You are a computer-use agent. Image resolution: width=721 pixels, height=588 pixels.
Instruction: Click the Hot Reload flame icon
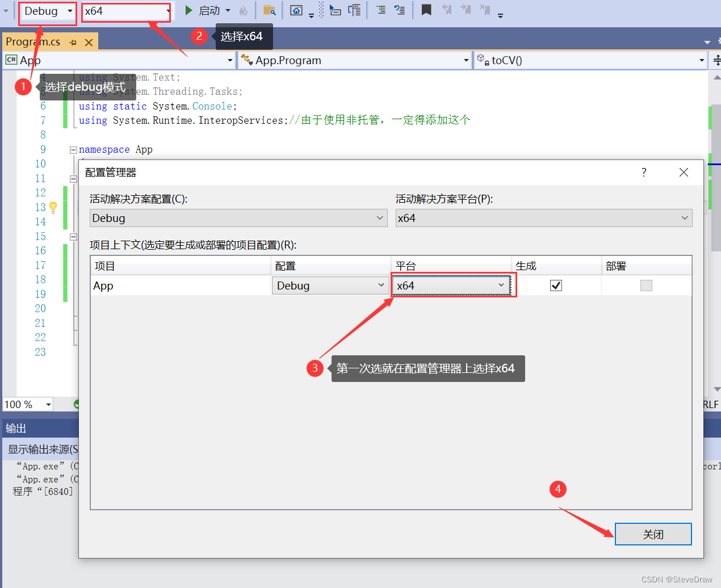(244, 10)
